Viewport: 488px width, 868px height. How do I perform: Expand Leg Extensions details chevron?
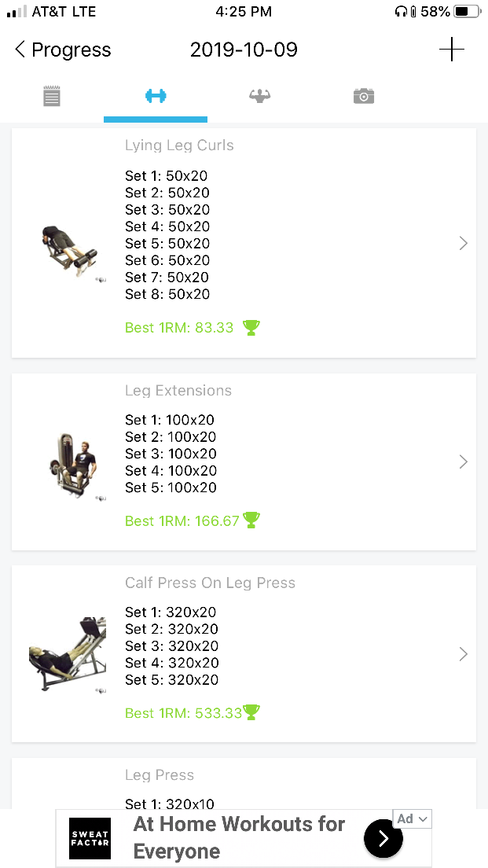coord(463,462)
